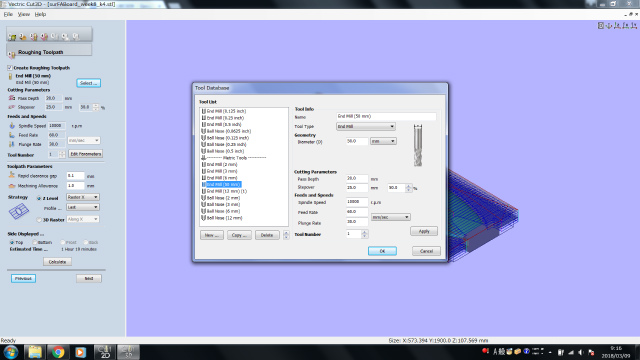Click the Pass Depth icon in side panel

pos(11,98)
